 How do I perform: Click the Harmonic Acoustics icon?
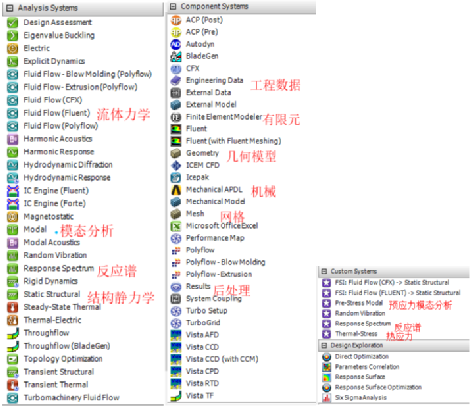click(x=13, y=139)
